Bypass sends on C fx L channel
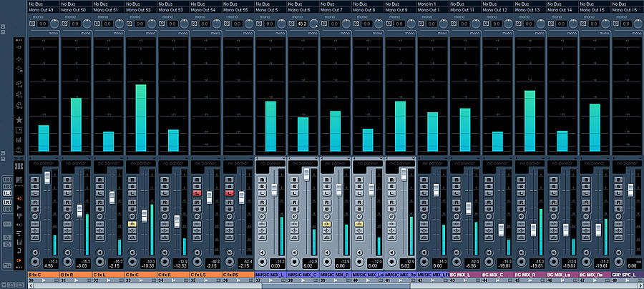The height and width of the screenshot is (289, 644). coord(100,237)
